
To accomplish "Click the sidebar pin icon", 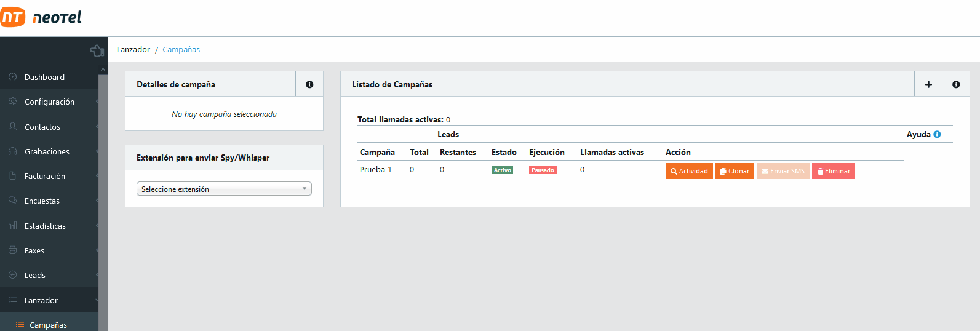I will tap(97, 50).
